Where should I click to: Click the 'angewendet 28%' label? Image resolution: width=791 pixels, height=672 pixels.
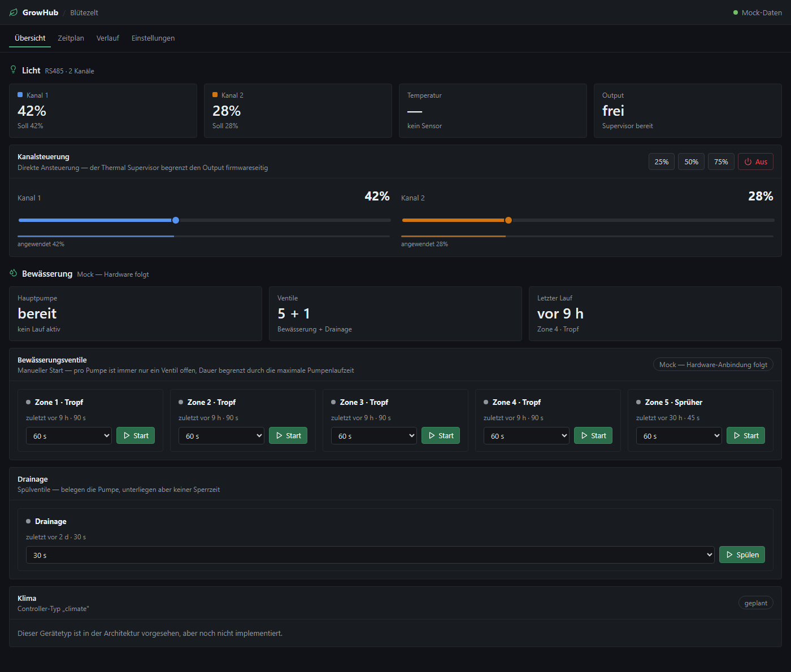pyautogui.click(x=424, y=244)
